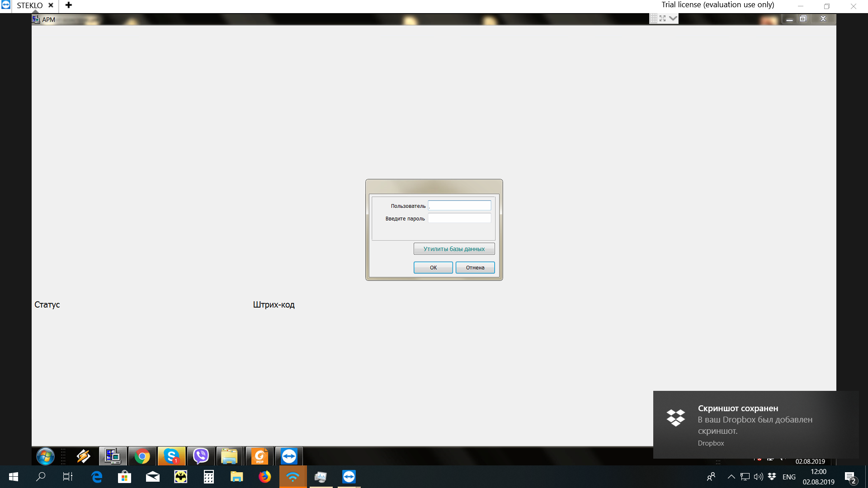Viewport: 868px width, 488px height.
Task: Launch Winamp from the remote taskbar
Action: click(x=83, y=456)
